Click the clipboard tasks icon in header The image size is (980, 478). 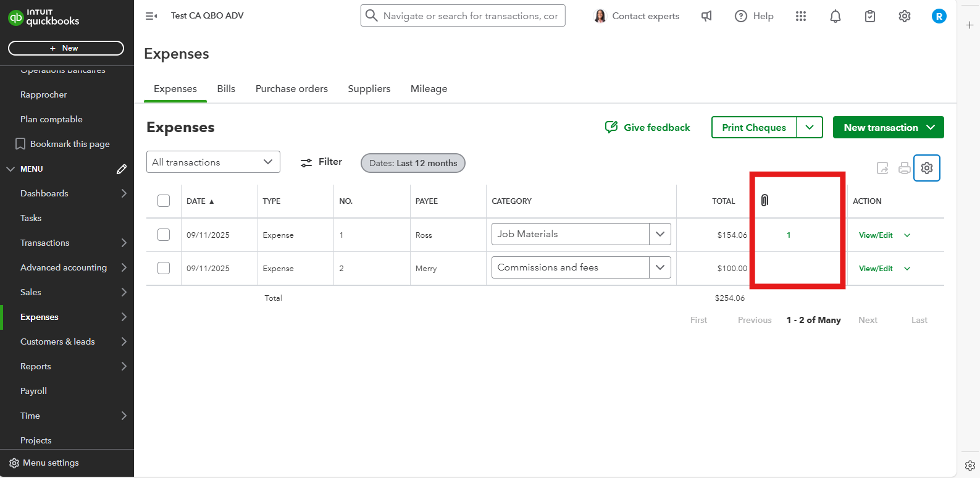click(x=869, y=16)
